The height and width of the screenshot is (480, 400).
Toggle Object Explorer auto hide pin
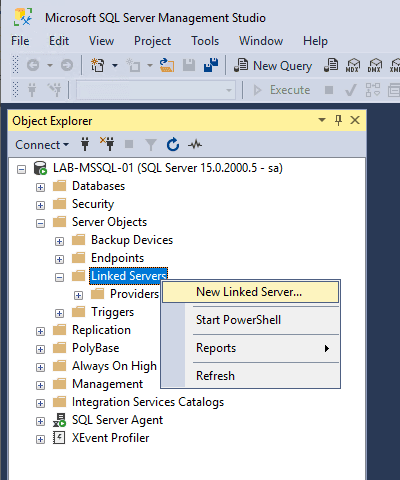click(x=338, y=120)
